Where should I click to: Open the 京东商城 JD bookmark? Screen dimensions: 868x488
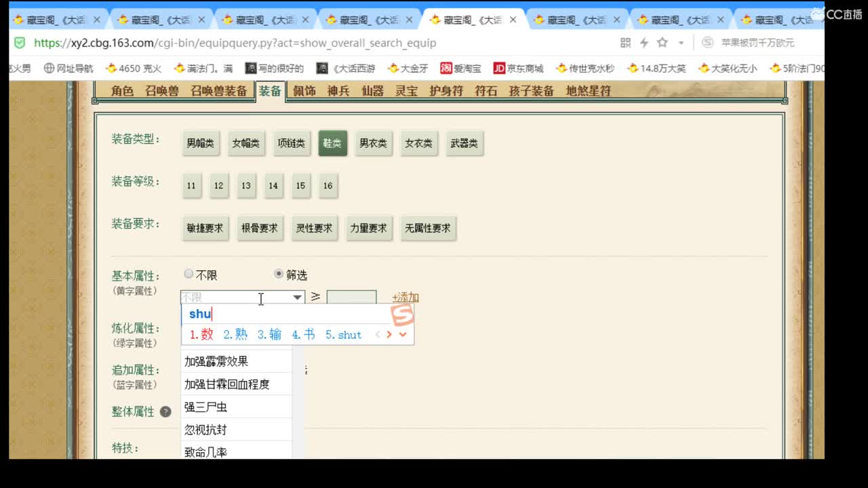point(518,68)
